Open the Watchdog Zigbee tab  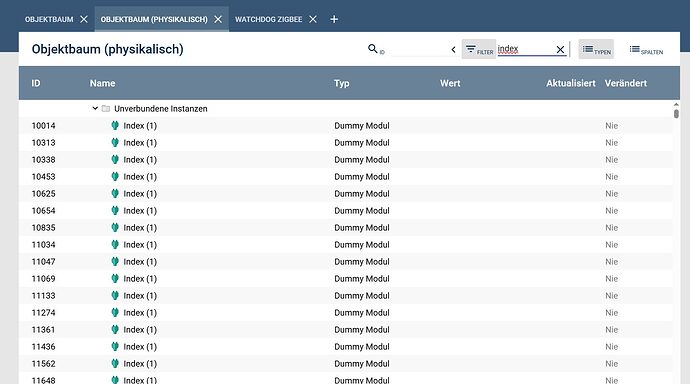[x=268, y=19]
